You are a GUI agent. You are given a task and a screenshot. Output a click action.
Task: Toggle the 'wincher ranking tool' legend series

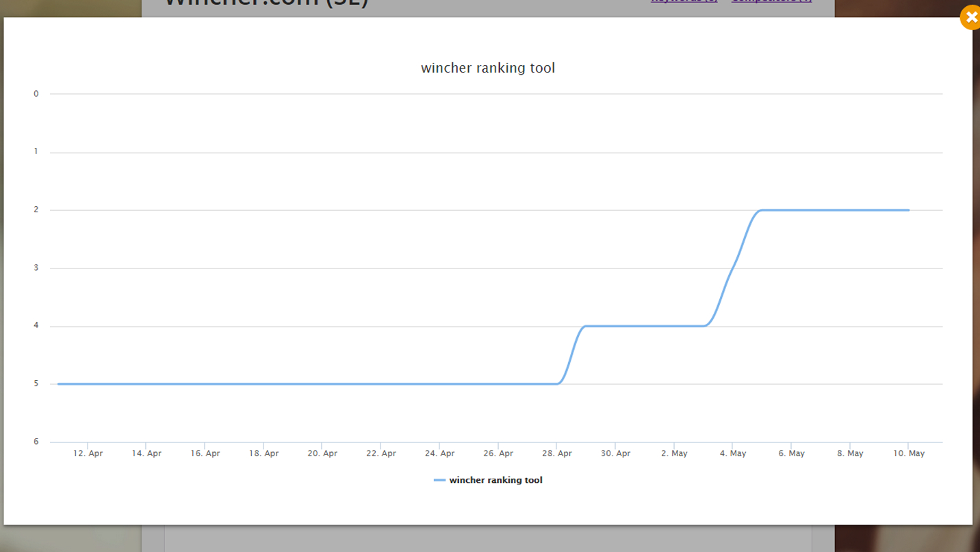click(488, 480)
